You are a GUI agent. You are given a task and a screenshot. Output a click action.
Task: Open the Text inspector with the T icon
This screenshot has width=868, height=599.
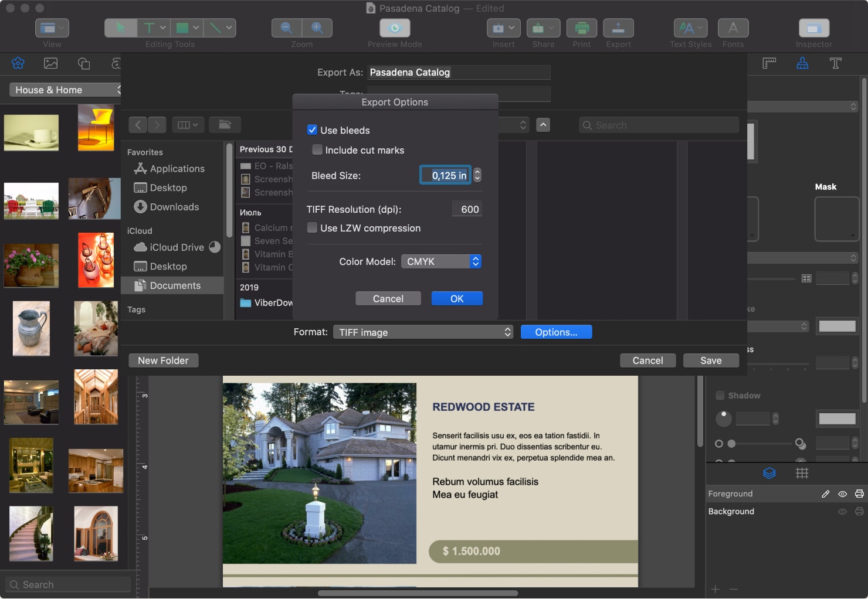[836, 63]
